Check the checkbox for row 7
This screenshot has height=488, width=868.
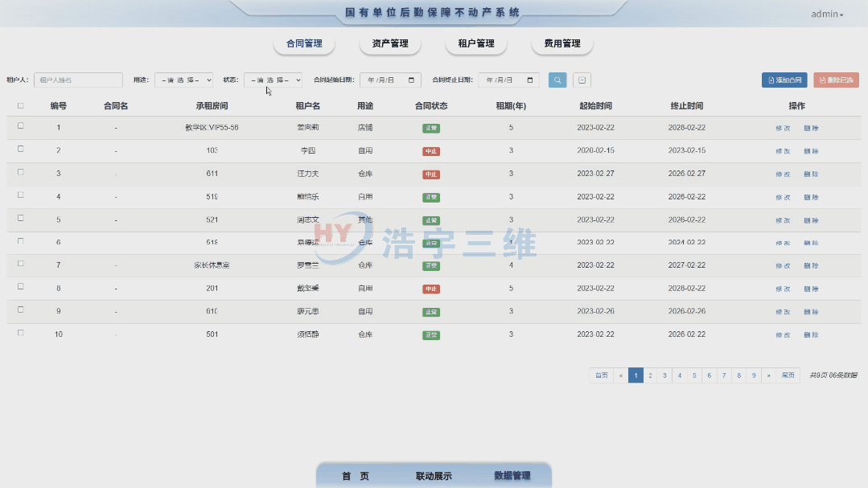tap(20, 264)
